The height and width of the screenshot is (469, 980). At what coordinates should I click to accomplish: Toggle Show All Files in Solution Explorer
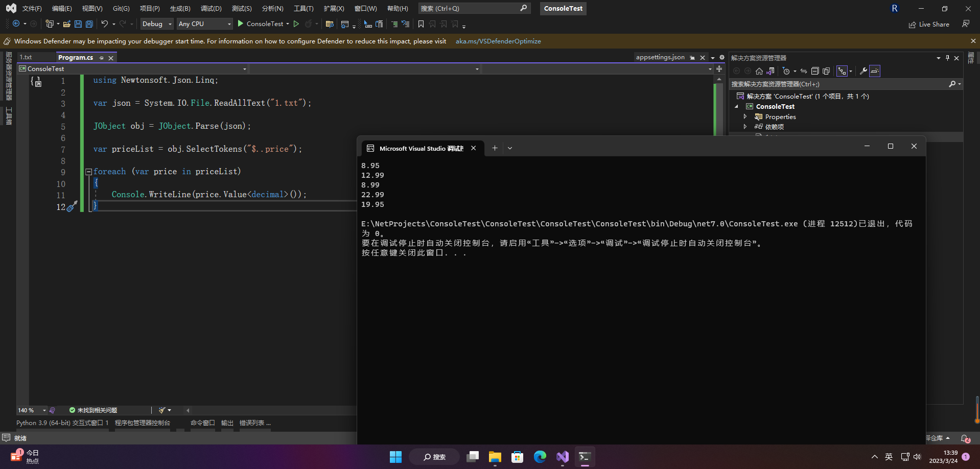click(826, 71)
